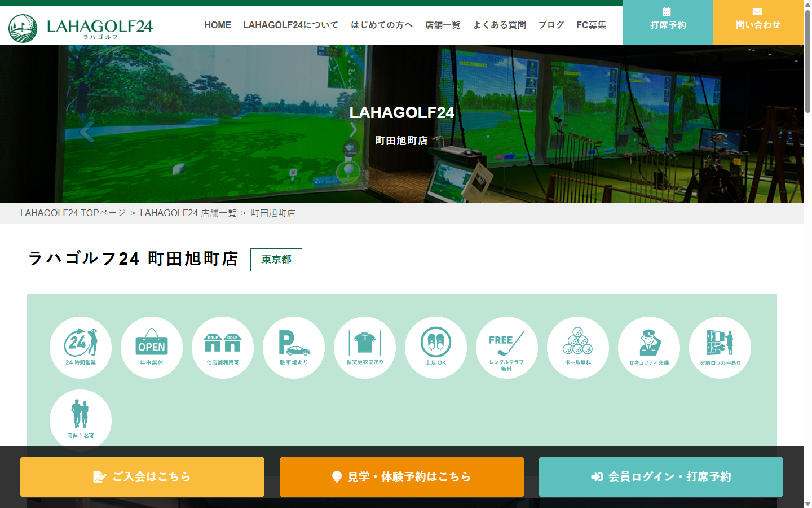Click the セキュリティ完備 guard icon
The image size is (812, 508).
(x=649, y=348)
